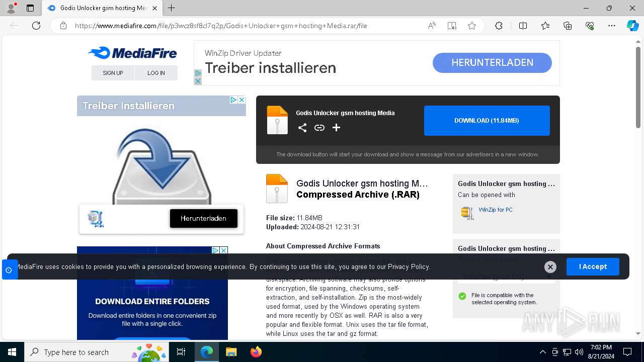644x362 pixels.
Task: Click the Uploaded date text
Action: click(313, 227)
